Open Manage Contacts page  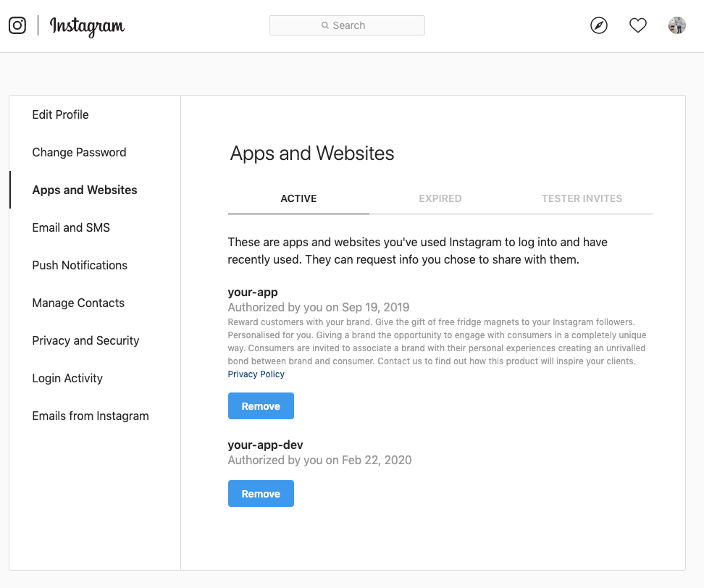click(x=78, y=303)
